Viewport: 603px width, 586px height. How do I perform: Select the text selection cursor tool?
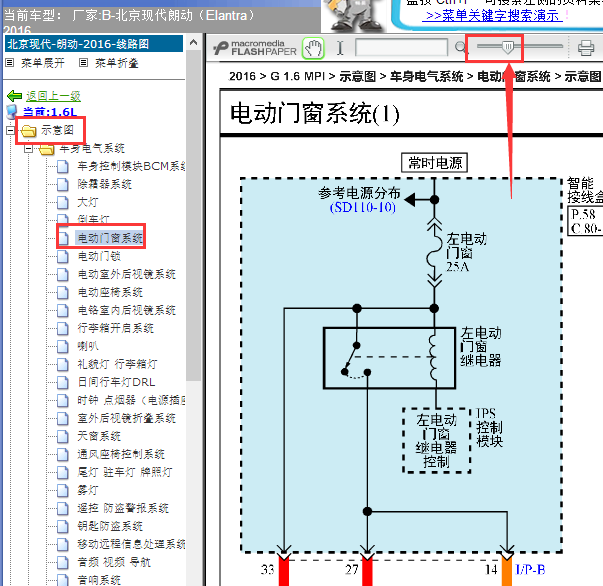pos(340,48)
